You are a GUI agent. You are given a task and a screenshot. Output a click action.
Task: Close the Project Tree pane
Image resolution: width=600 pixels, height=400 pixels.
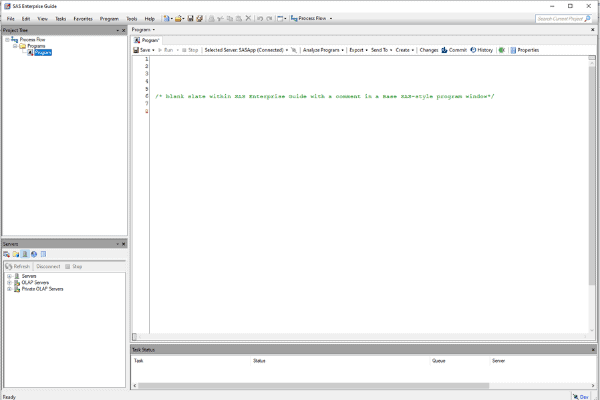(x=123, y=30)
